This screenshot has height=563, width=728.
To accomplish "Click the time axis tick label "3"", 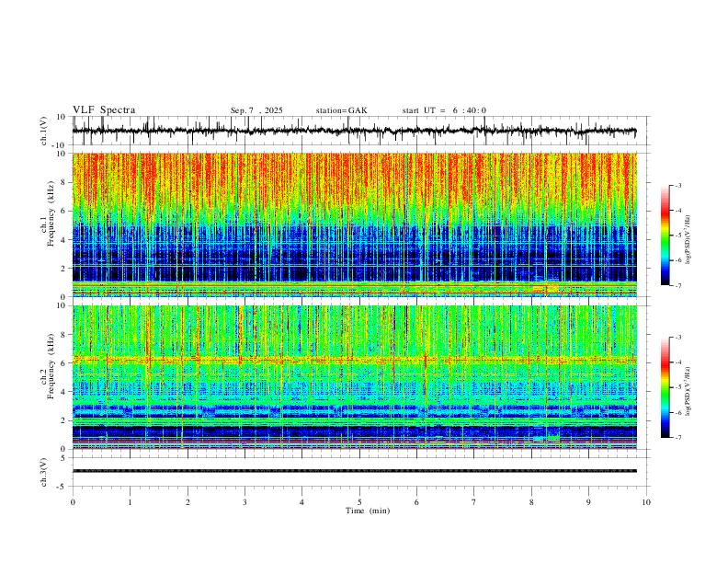I will click(x=245, y=502).
